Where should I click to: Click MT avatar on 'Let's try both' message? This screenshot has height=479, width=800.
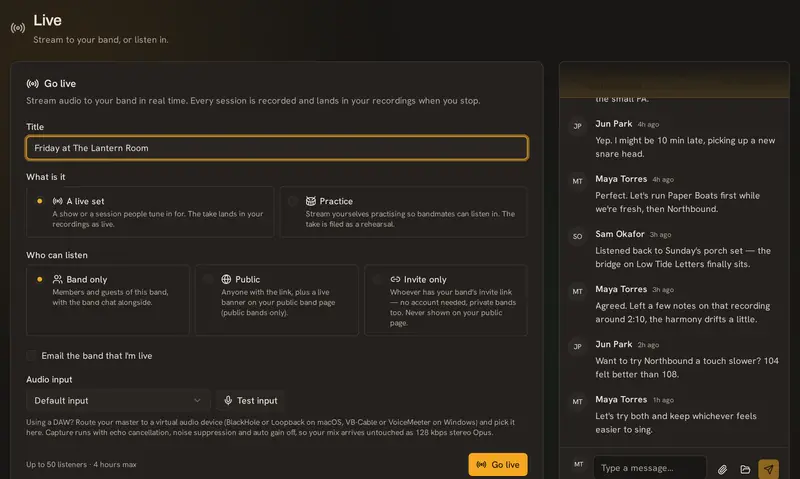pyautogui.click(x=578, y=401)
